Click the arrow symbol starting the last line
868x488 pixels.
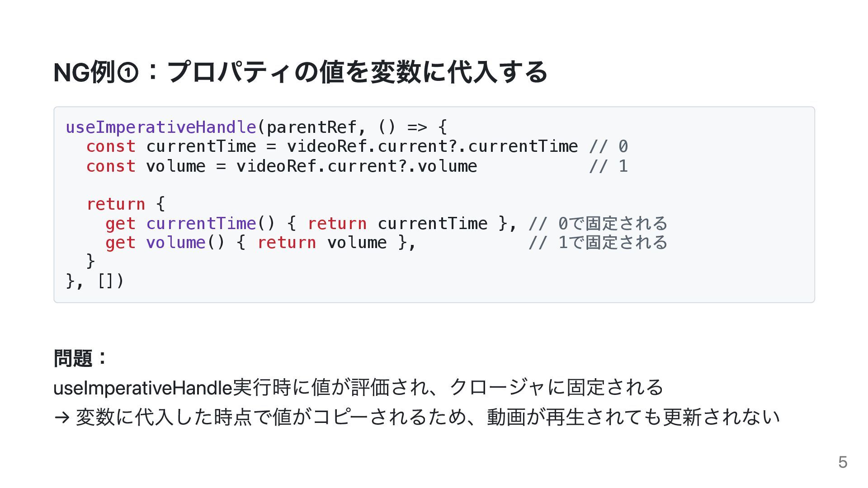pyautogui.click(x=61, y=417)
